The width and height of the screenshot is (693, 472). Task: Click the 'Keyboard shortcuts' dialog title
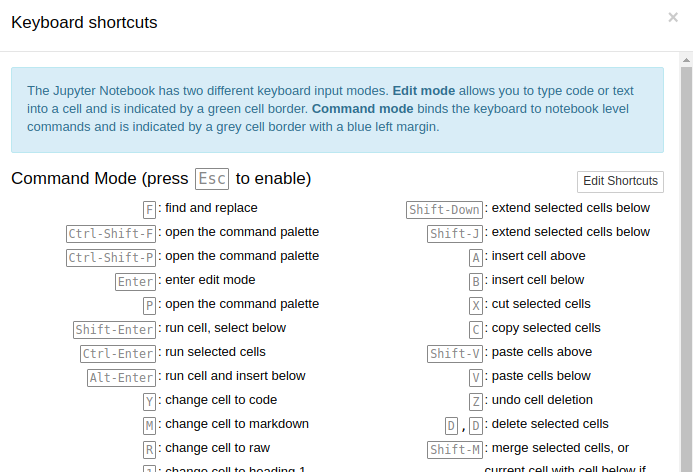tap(84, 23)
